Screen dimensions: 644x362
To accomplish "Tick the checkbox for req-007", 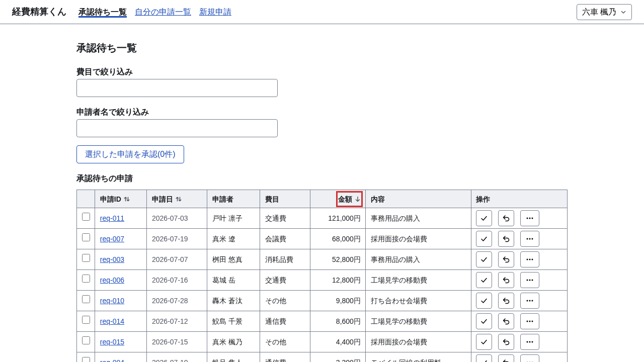I will click(86, 237).
